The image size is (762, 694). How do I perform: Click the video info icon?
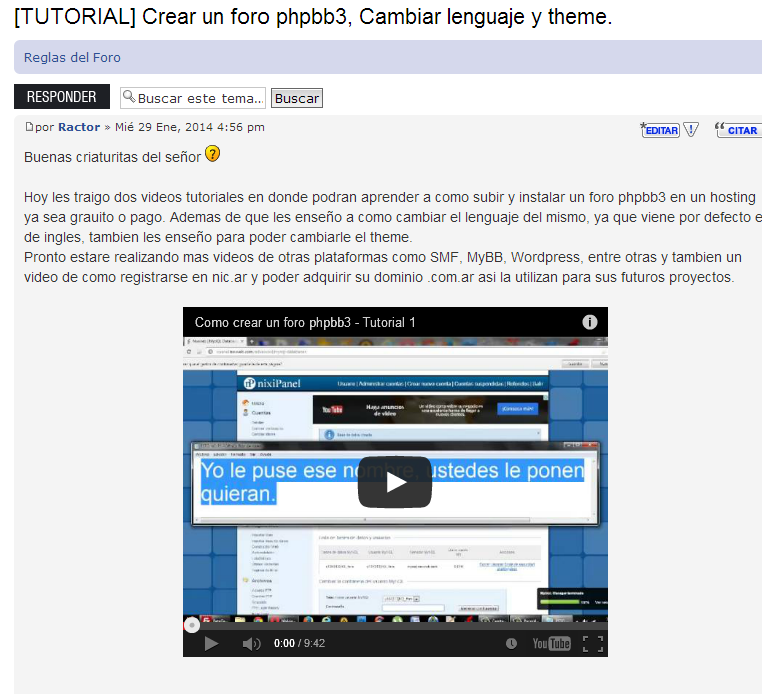590,322
